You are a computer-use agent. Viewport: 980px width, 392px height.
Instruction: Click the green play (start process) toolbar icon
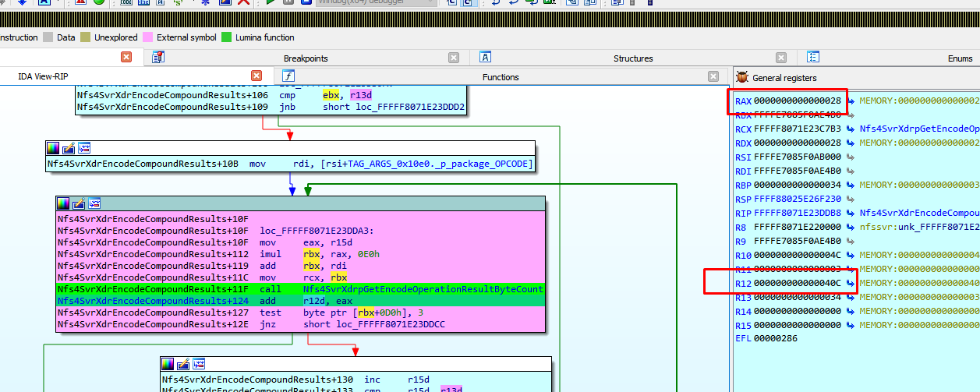point(271,2)
